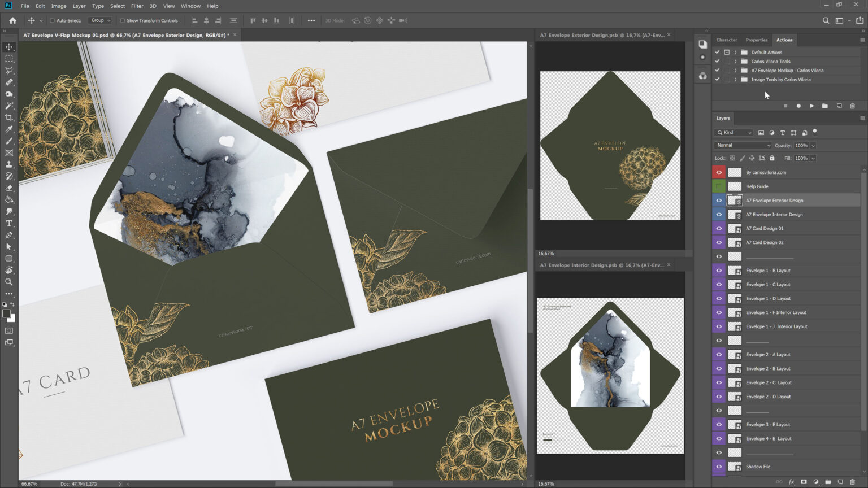Select the Move tool in the toolbar

pyautogui.click(x=8, y=47)
